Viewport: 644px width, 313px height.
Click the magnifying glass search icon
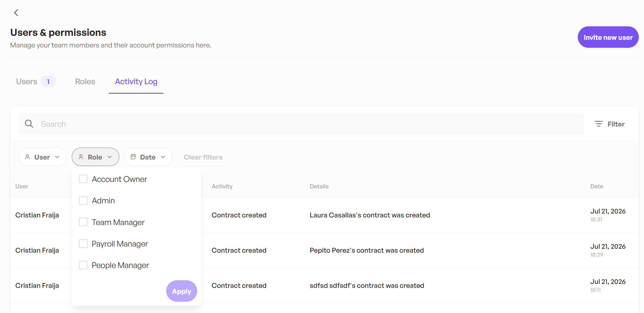(29, 124)
